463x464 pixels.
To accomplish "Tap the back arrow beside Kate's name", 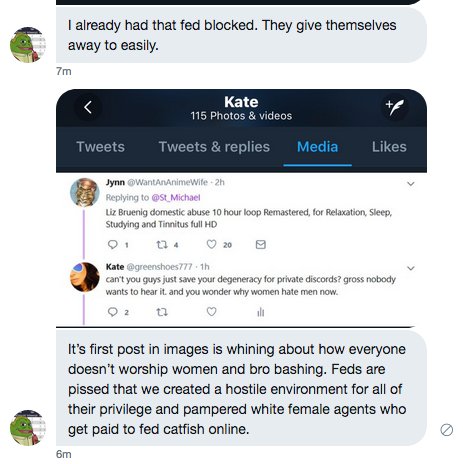I will tap(88, 107).
